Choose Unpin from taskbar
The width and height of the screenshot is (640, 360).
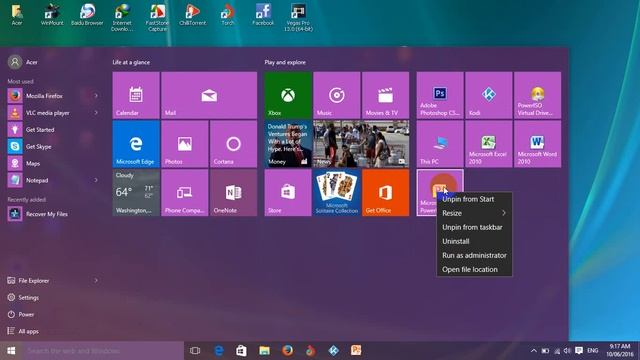pyautogui.click(x=474, y=227)
